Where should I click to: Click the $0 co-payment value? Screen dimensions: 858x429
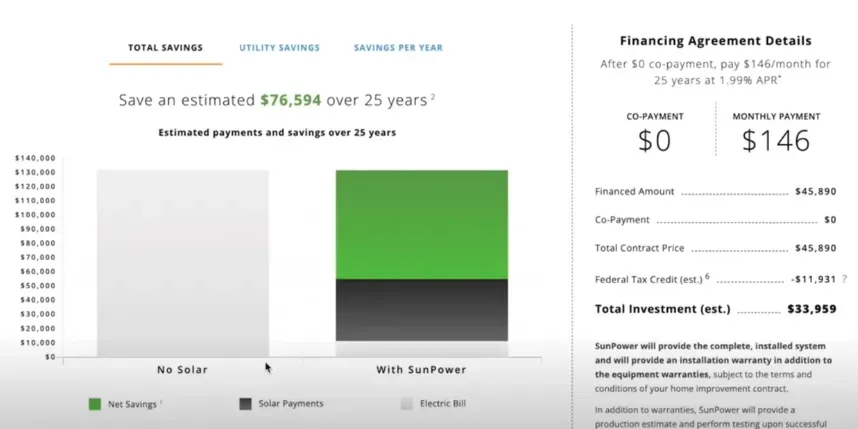point(654,141)
